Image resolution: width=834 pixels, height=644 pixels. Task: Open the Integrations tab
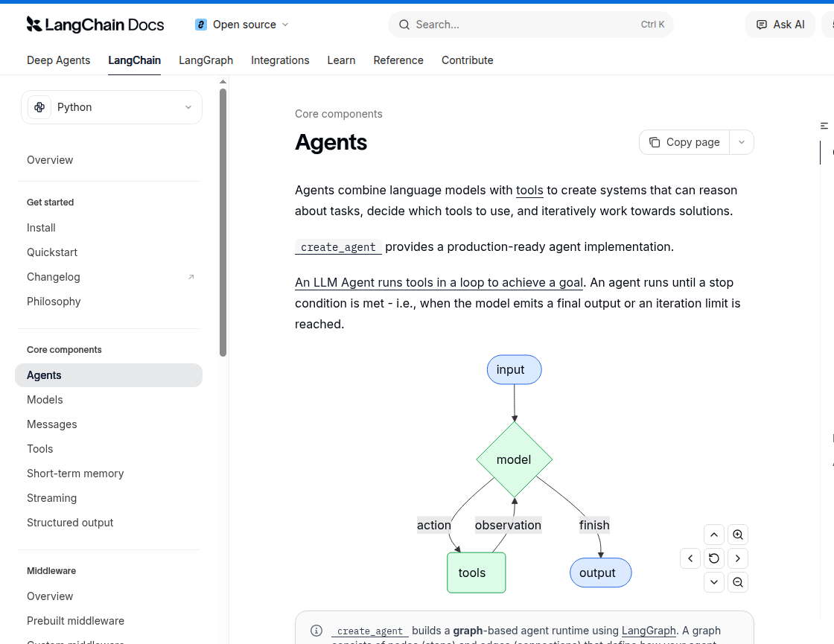tap(280, 60)
